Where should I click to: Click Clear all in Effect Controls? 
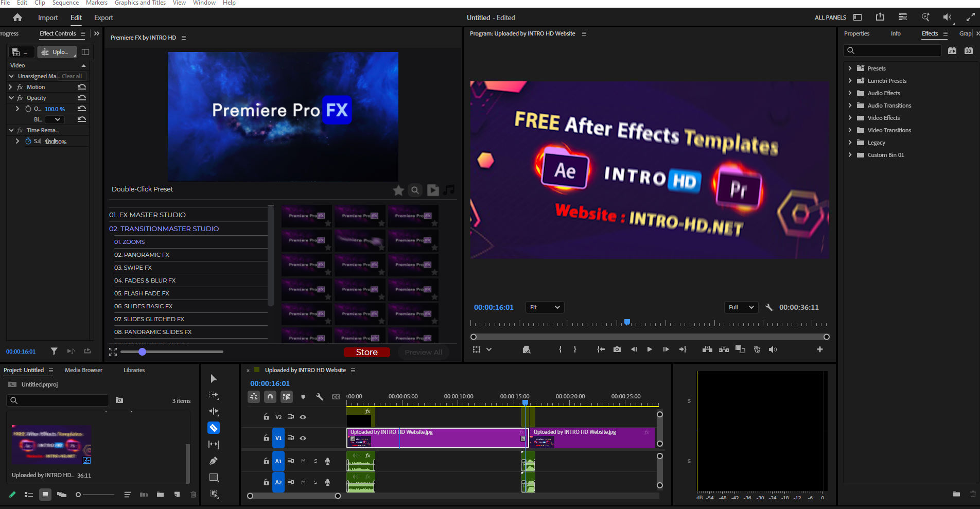(x=72, y=76)
